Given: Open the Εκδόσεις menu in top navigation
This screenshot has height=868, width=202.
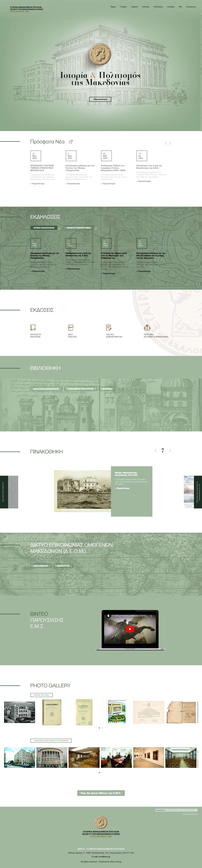Looking at the screenshot, I should (x=146, y=7).
